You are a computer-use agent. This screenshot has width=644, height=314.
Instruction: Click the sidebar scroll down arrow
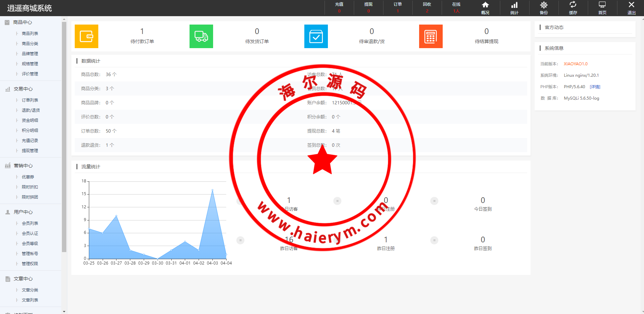(x=64, y=312)
